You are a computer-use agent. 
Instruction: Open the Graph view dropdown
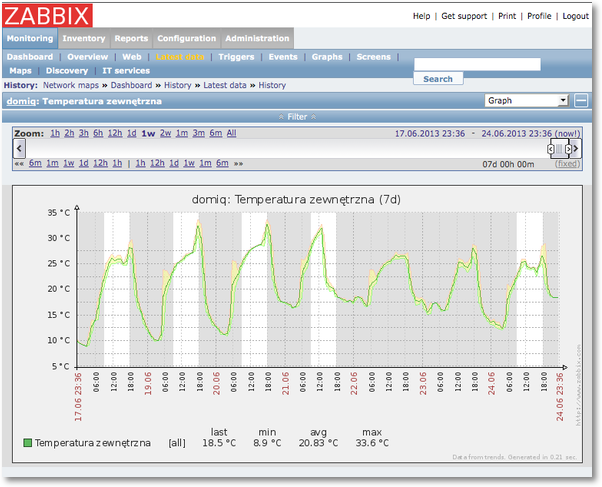point(526,101)
